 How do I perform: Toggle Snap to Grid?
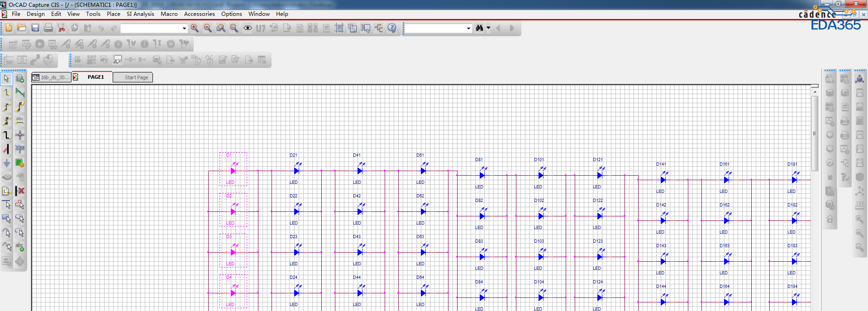tap(339, 28)
